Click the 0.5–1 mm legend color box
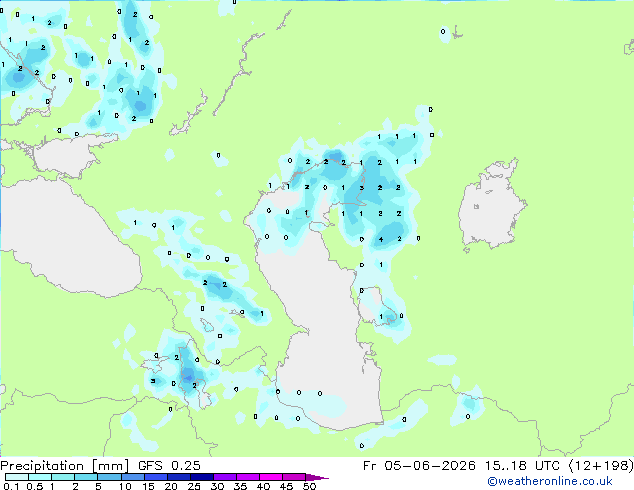The height and width of the screenshot is (490, 634). coord(40,477)
